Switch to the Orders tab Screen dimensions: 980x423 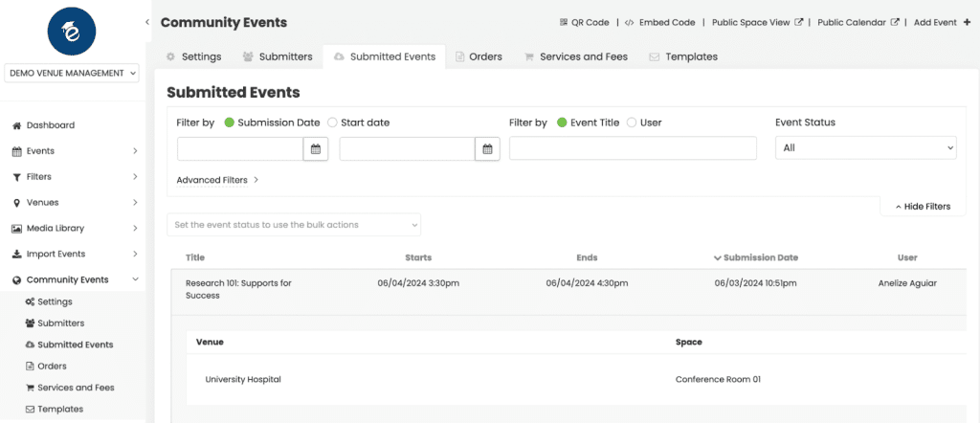(479, 56)
